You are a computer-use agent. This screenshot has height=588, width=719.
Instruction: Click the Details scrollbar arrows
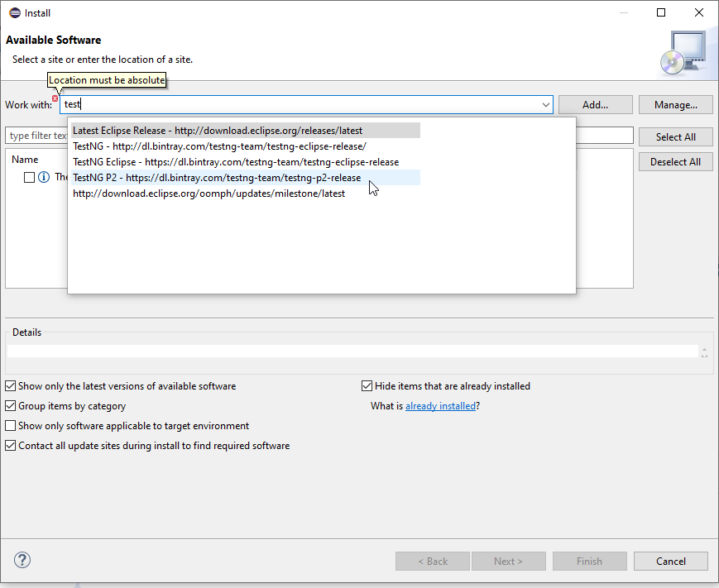[x=704, y=352]
